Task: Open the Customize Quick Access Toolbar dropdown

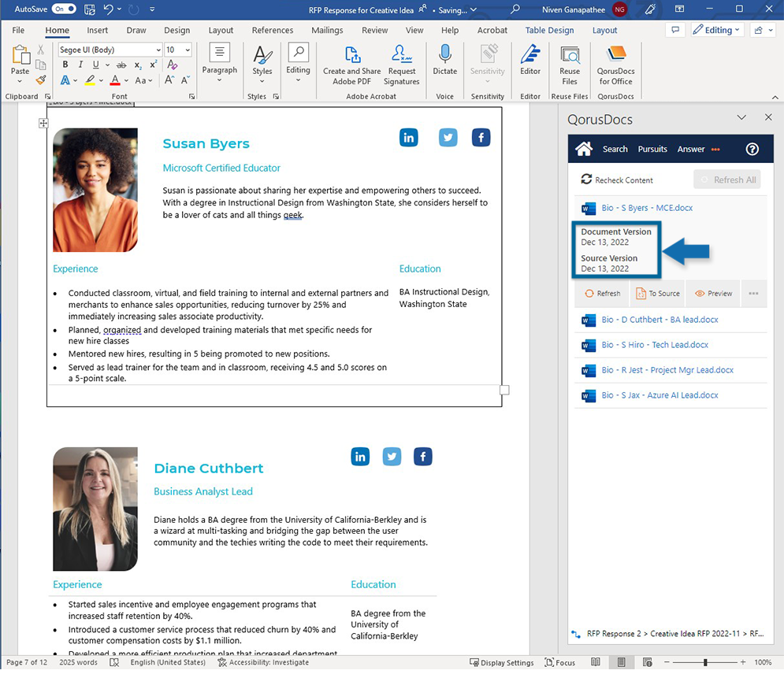Action: tap(152, 9)
